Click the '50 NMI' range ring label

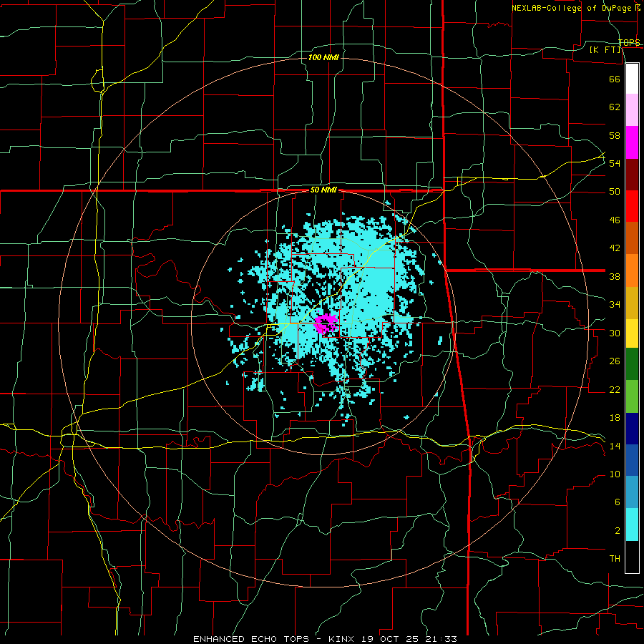click(323, 190)
